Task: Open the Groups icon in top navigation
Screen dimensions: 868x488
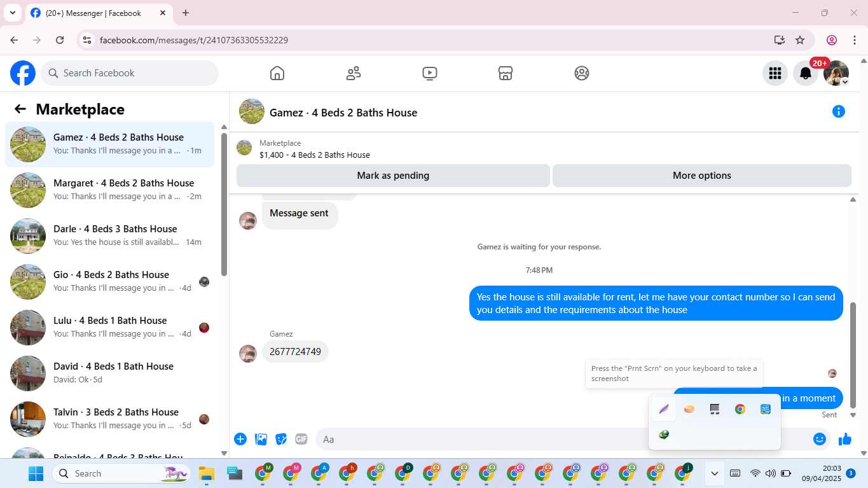Action: click(582, 73)
